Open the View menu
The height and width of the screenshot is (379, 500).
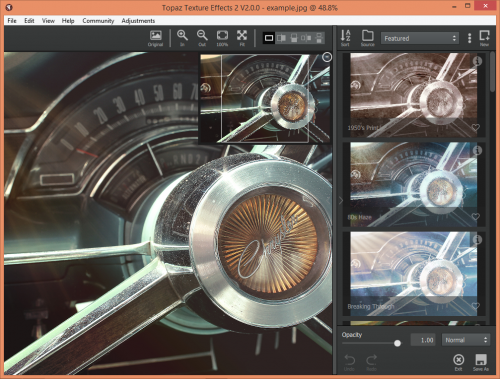click(x=48, y=21)
